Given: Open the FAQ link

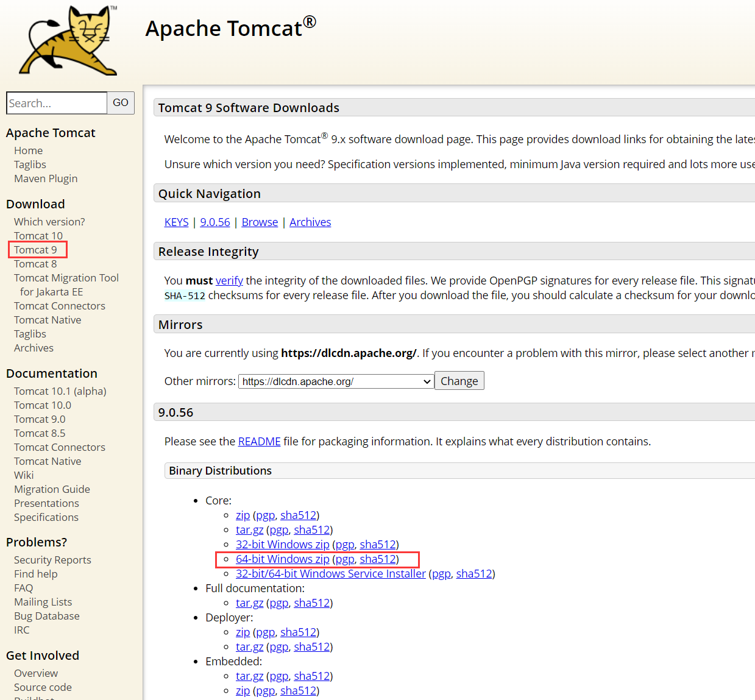Looking at the screenshot, I should coord(24,588).
